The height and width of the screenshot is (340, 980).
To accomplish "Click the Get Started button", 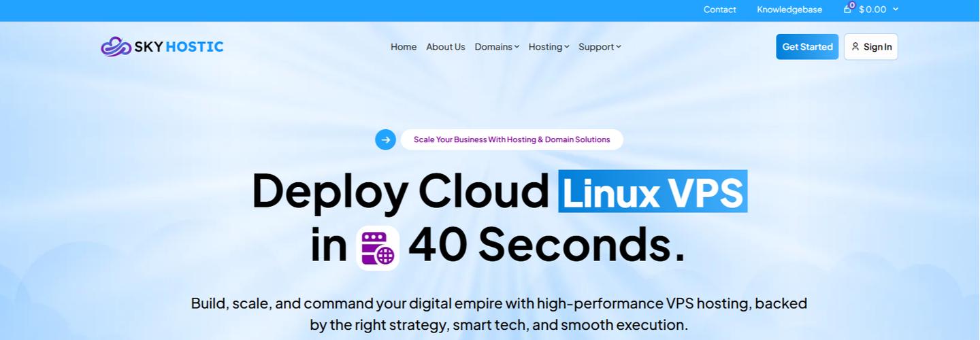I will click(807, 46).
